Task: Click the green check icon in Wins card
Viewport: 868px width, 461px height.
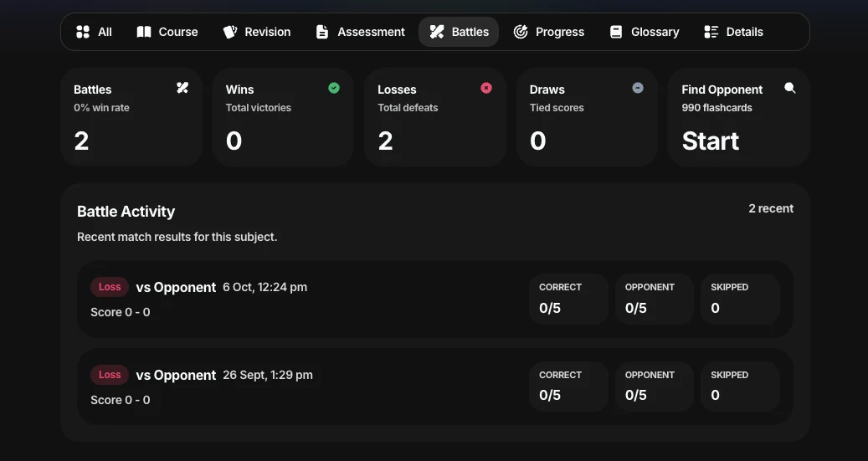Action: point(334,88)
